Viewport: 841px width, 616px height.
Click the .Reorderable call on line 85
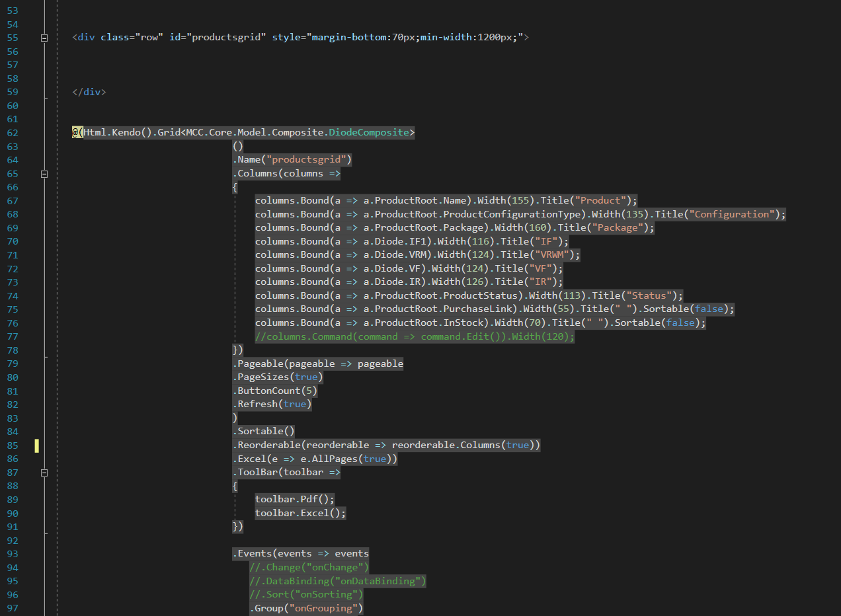(x=386, y=445)
